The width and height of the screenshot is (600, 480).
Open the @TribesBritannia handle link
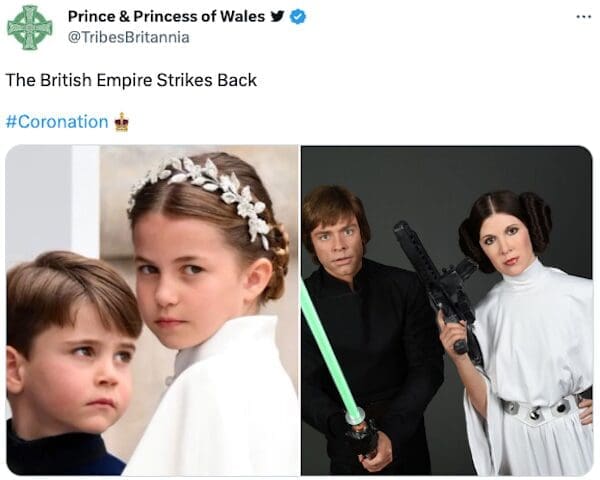[x=129, y=37]
